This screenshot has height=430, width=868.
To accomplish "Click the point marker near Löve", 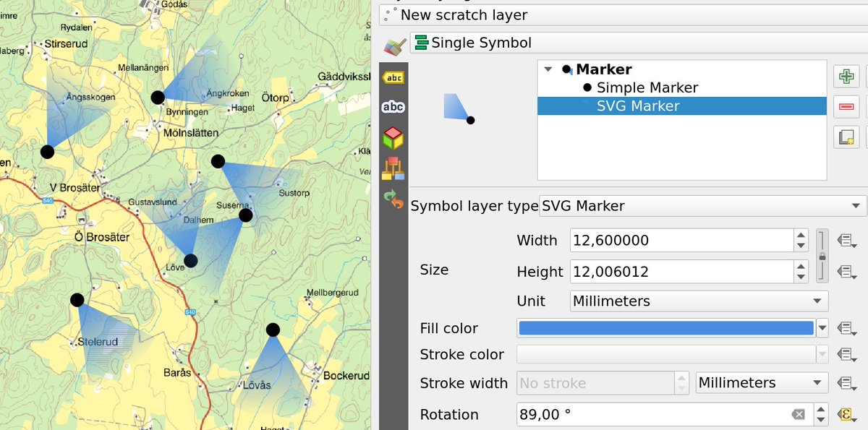I will [x=190, y=260].
